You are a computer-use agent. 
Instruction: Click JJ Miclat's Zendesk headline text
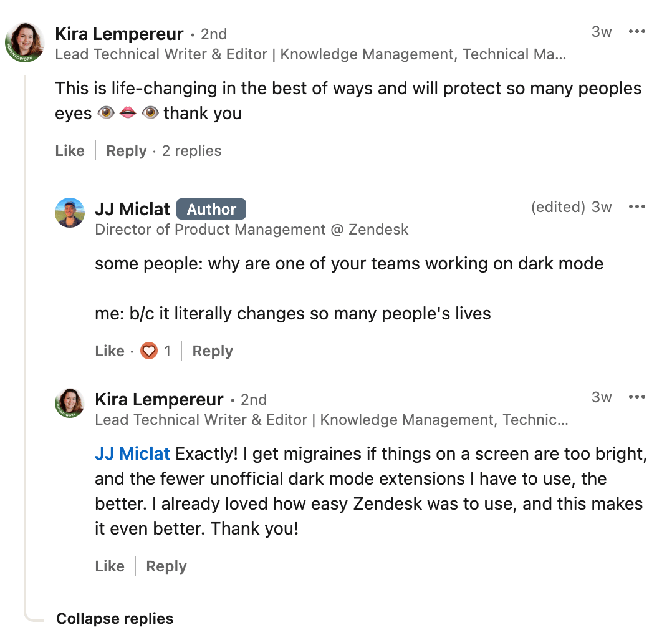[251, 230]
